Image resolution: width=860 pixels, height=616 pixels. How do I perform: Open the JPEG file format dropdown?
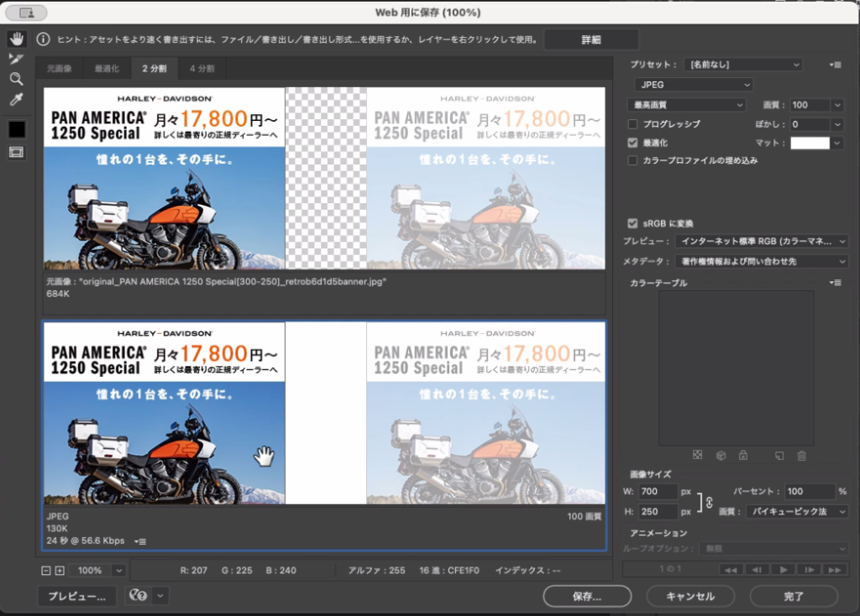pyautogui.click(x=694, y=85)
